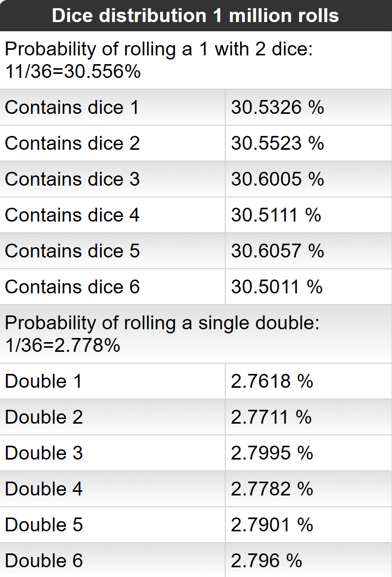
Task: Select the Contains dice 2 label
Action: 72,143
